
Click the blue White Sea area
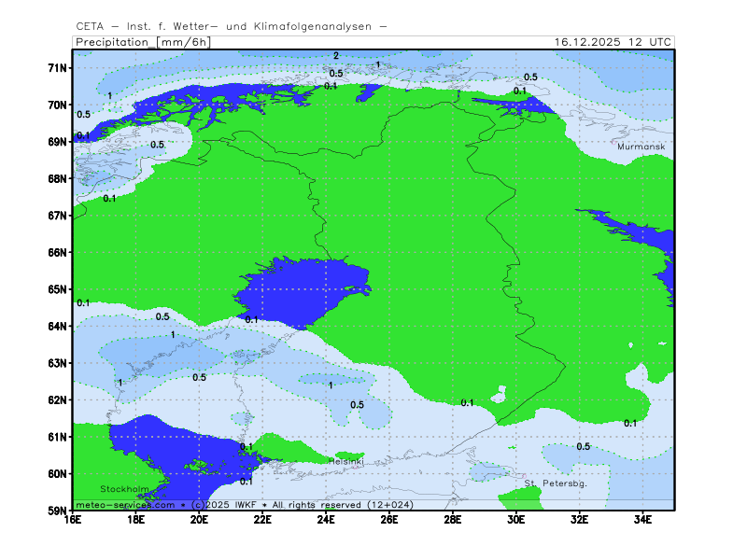tap(644, 245)
